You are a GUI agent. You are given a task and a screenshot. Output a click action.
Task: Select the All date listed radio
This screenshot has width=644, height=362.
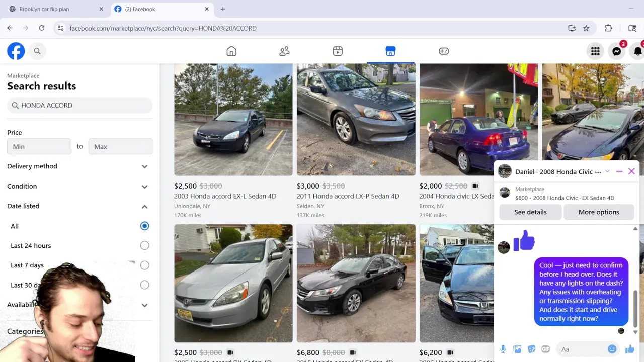tap(144, 226)
